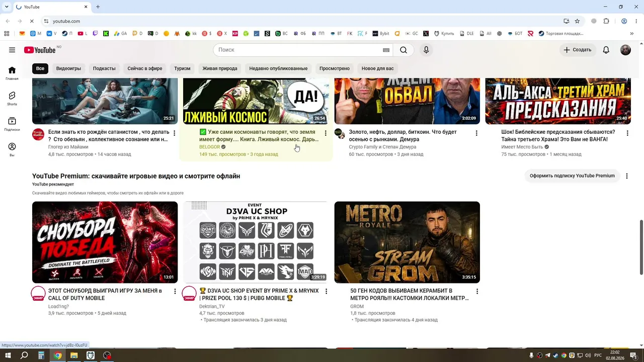Select the Сейчас в эфире chip
The width and height of the screenshot is (644, 362).
coord(145,68)
